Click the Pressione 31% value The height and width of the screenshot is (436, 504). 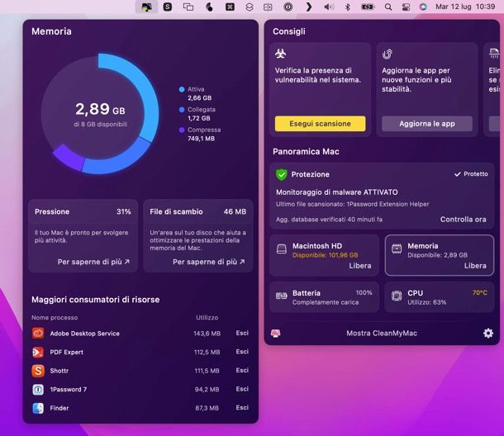click(x=124, y=211)
